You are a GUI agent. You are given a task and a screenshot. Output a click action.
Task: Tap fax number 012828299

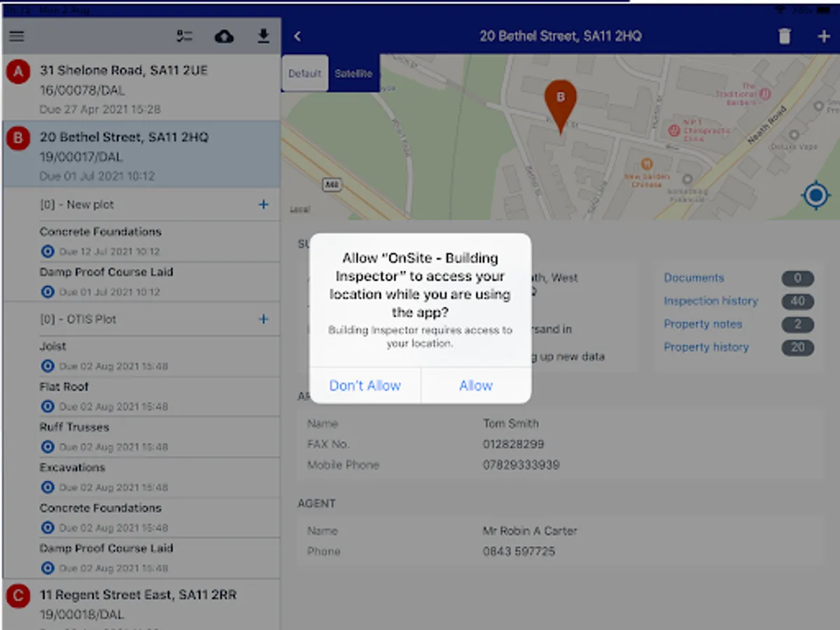(513, 444)
